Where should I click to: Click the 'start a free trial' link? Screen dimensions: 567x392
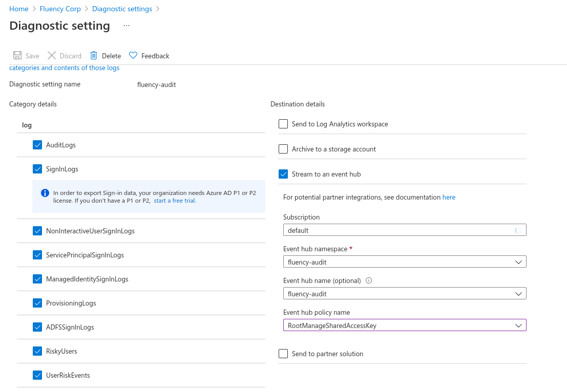175,201
